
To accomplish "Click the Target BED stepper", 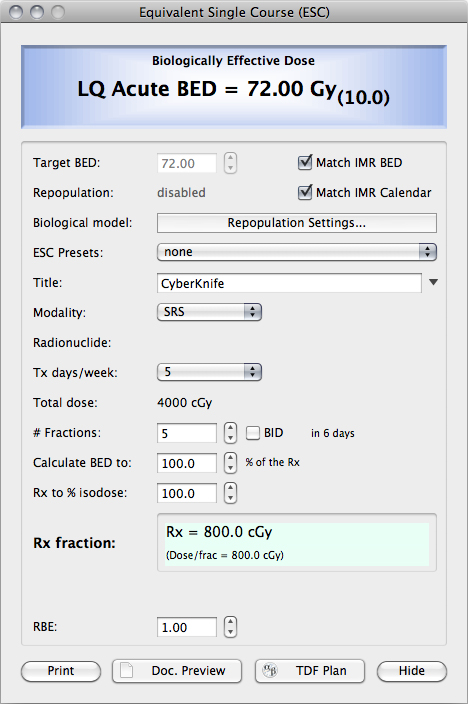I will [x=230, y=163].
